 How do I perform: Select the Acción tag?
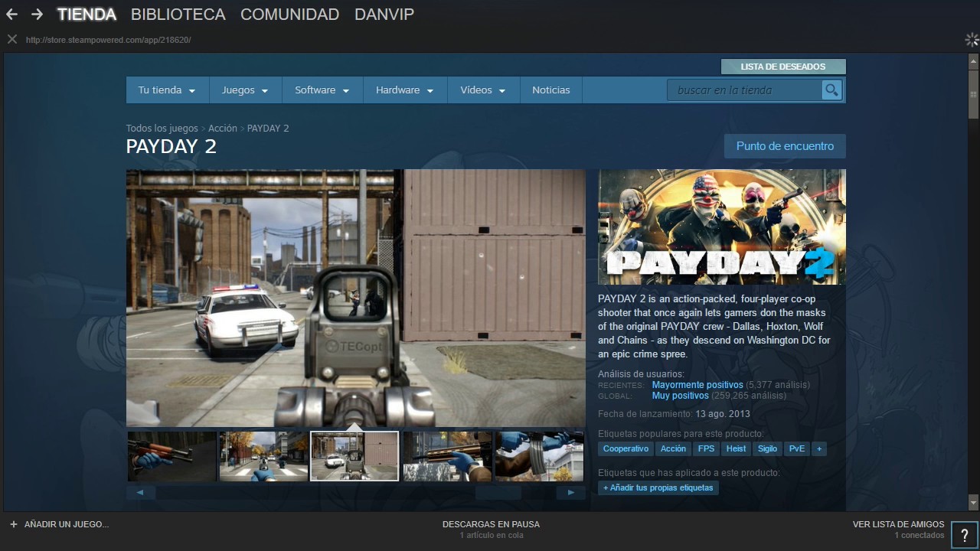point(673,449)
